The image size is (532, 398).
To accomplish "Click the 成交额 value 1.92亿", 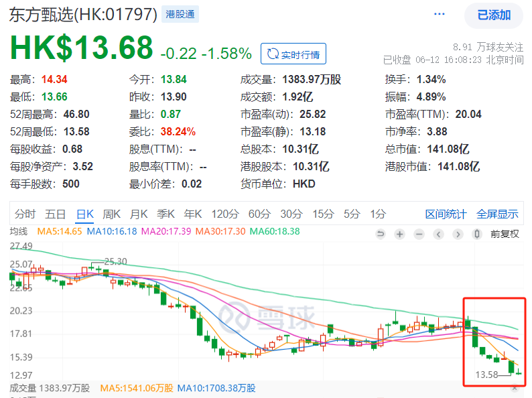I will 297,97.
